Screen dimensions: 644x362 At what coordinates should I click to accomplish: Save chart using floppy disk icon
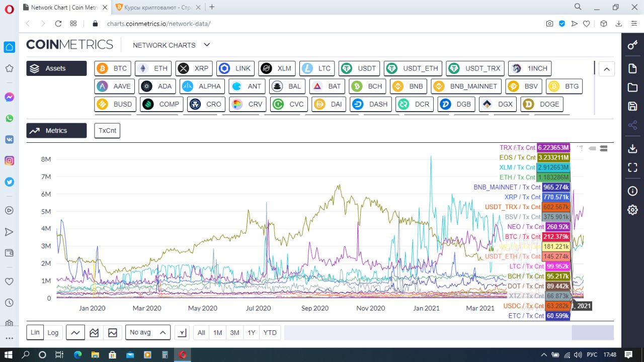(632, 106)
